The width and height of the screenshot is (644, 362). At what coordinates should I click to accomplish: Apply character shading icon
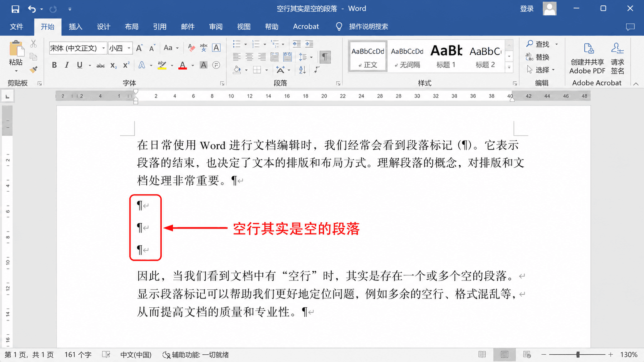pos(203,65)
